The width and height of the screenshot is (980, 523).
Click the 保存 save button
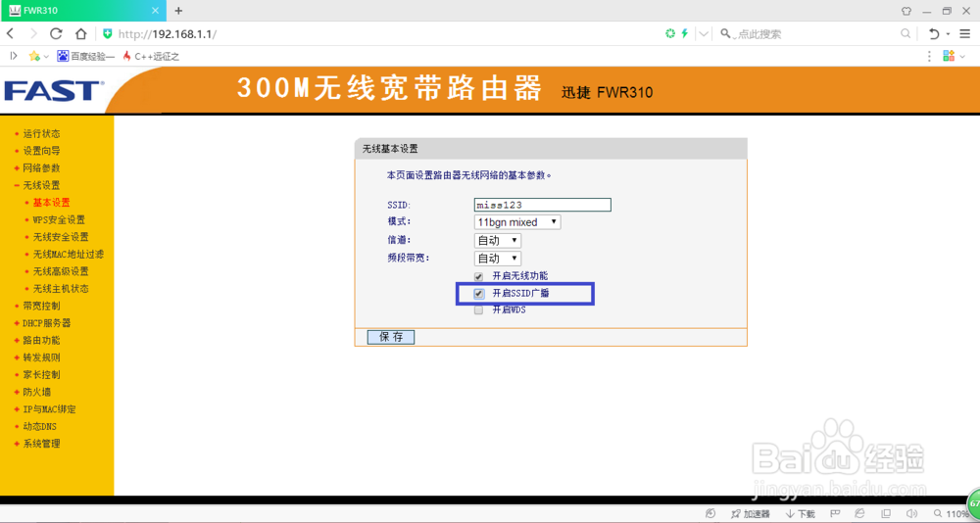[391, 337]
